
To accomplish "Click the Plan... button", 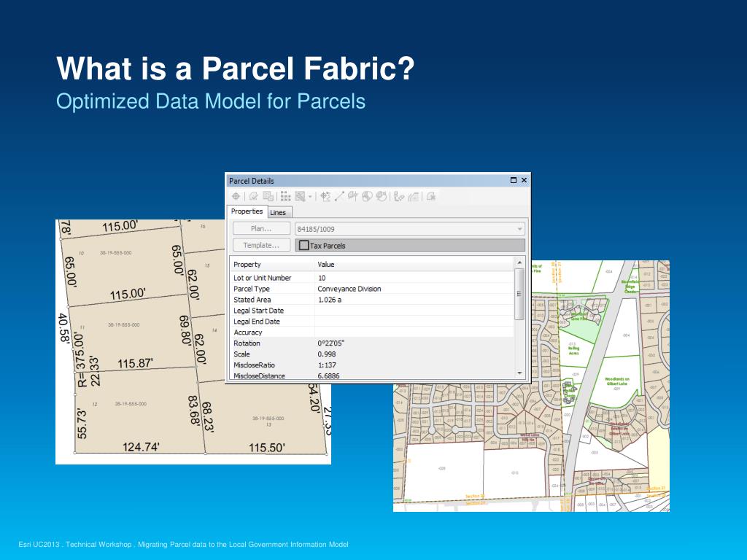I will click(x=261, y=228).
